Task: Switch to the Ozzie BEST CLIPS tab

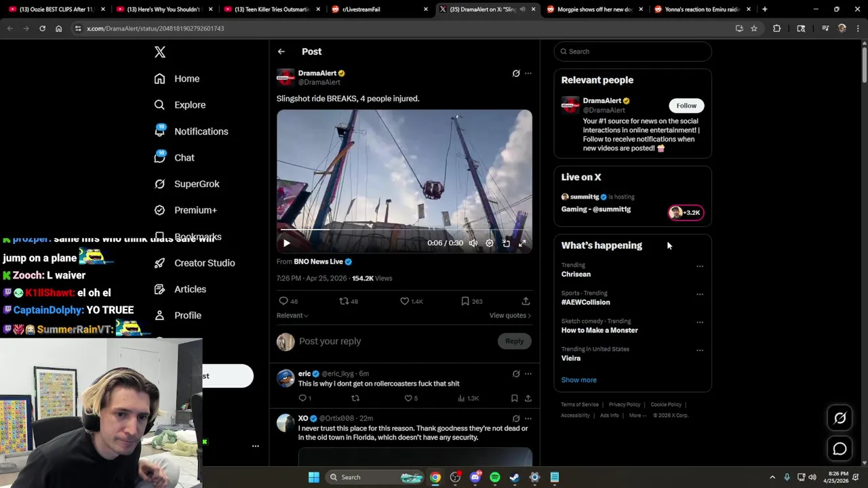Action: pos(57,9)
